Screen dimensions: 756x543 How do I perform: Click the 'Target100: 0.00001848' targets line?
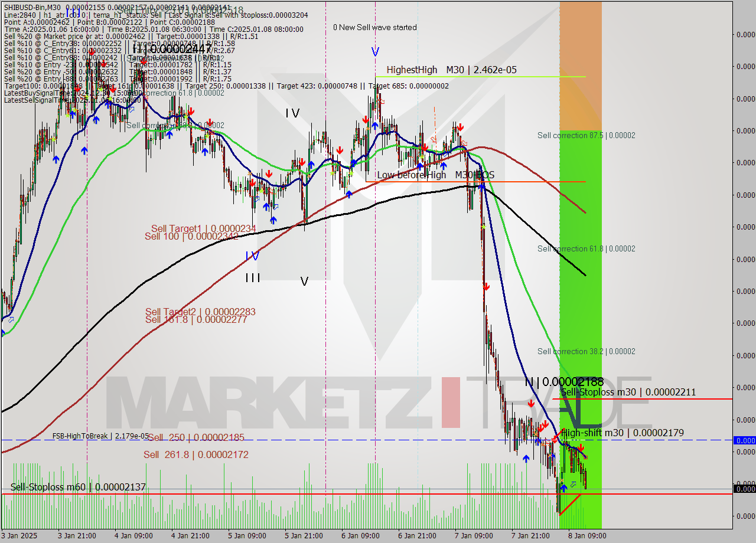coord(226,86)
